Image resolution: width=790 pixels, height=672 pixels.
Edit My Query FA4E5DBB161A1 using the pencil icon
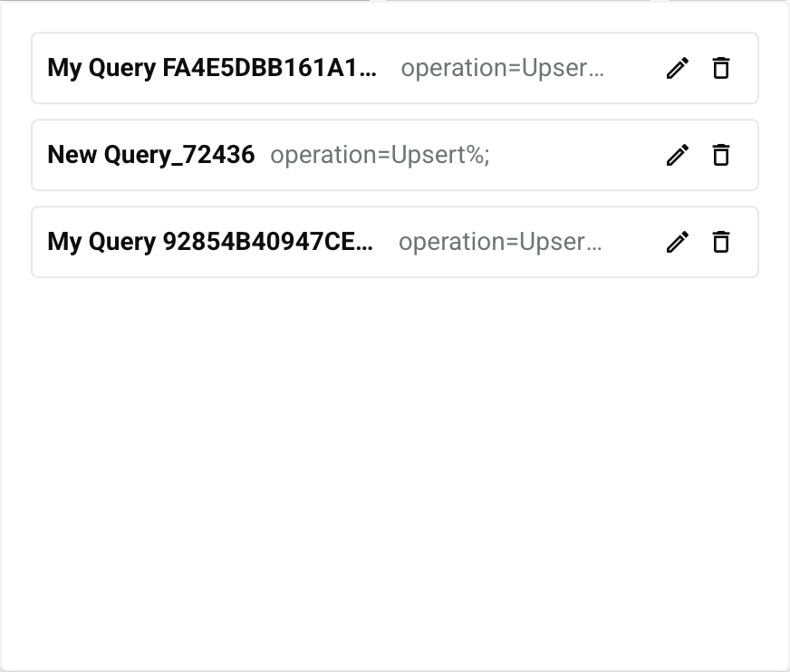[677, 68]
